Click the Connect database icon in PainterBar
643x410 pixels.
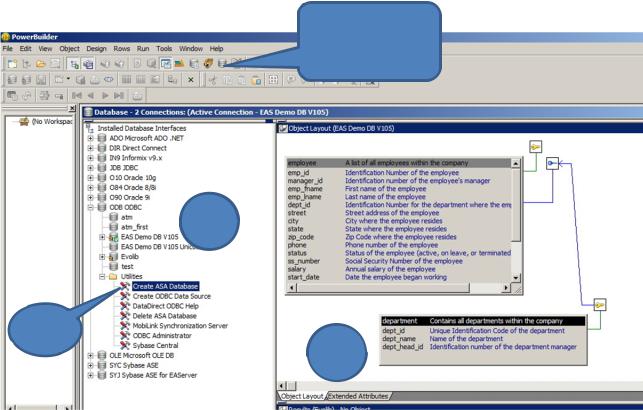click(x=13, y=80)
